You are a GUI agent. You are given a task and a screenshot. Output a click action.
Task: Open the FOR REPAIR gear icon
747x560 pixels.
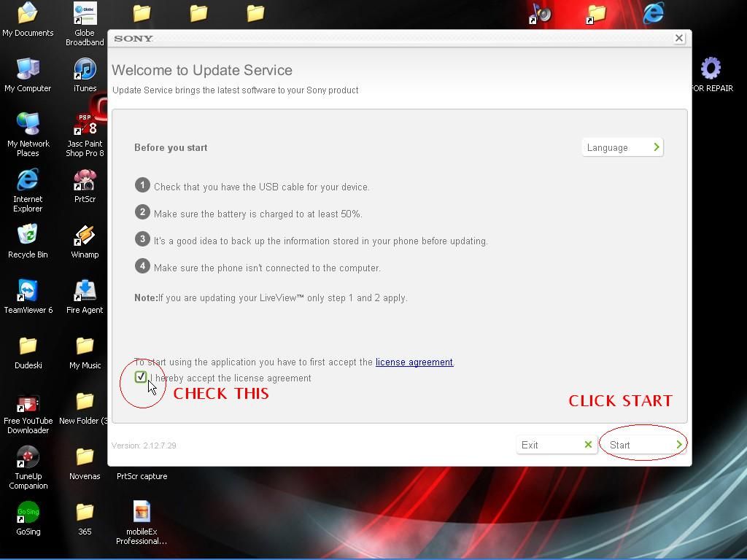tap(712, 69)
